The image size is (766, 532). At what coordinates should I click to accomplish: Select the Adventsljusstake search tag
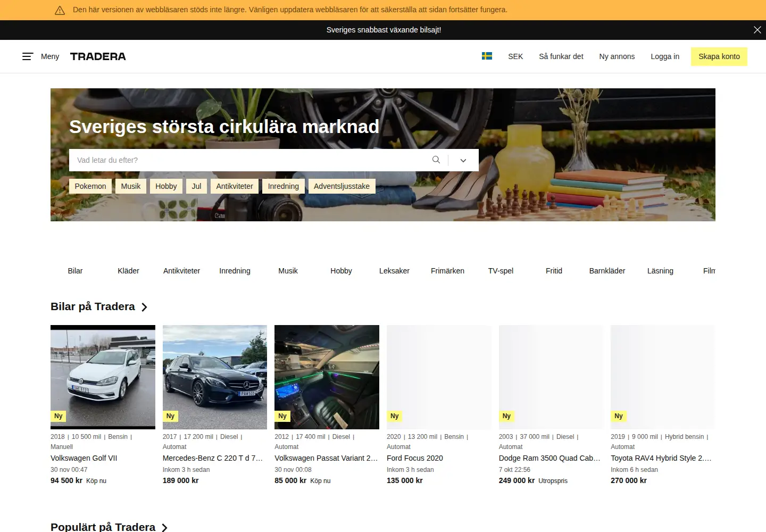pos(342,186)
